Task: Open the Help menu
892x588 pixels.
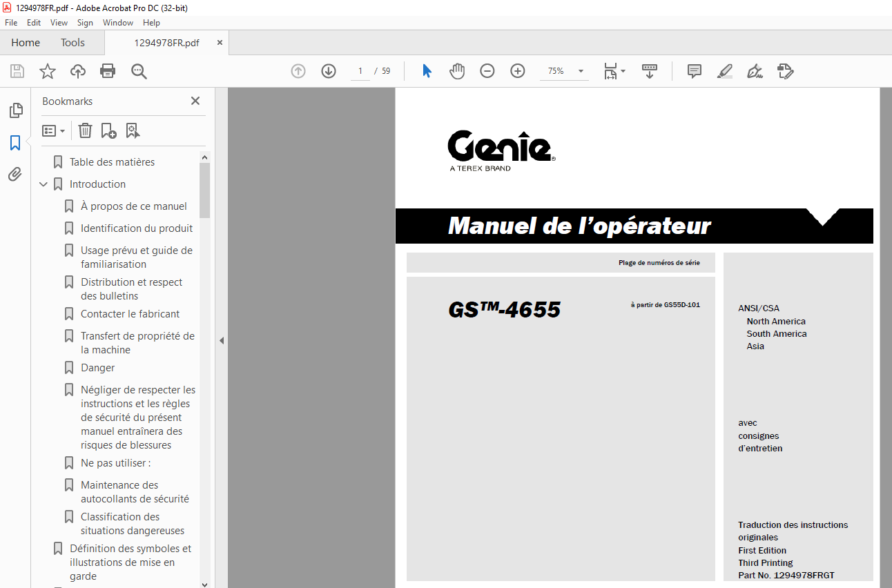Action: click(x=151, y=23)
